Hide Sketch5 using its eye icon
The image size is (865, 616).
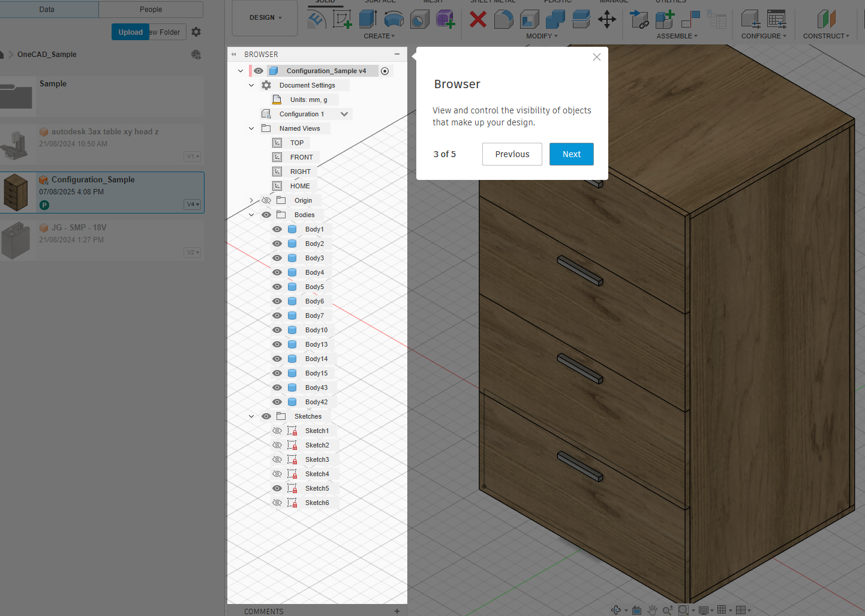[277, 488]
